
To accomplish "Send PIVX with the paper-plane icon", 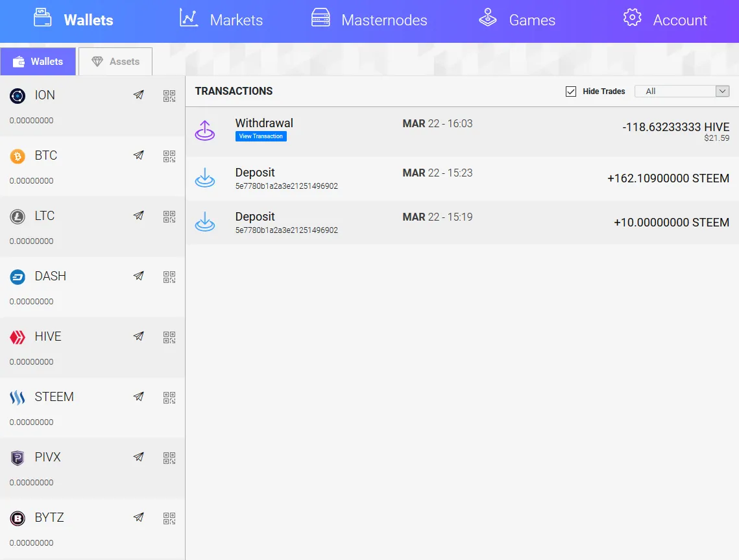I will pyautogui.click(x=139, y=457).
